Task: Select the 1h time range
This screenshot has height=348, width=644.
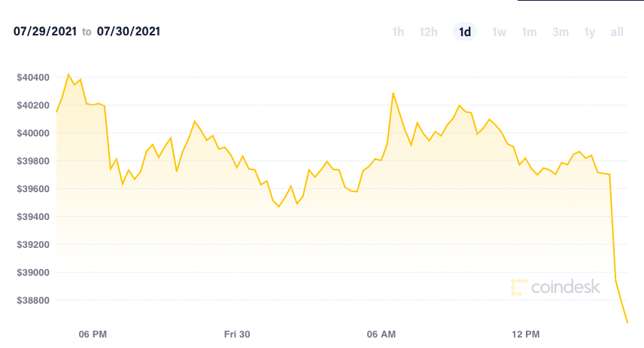Action: [x=398, y=32]
